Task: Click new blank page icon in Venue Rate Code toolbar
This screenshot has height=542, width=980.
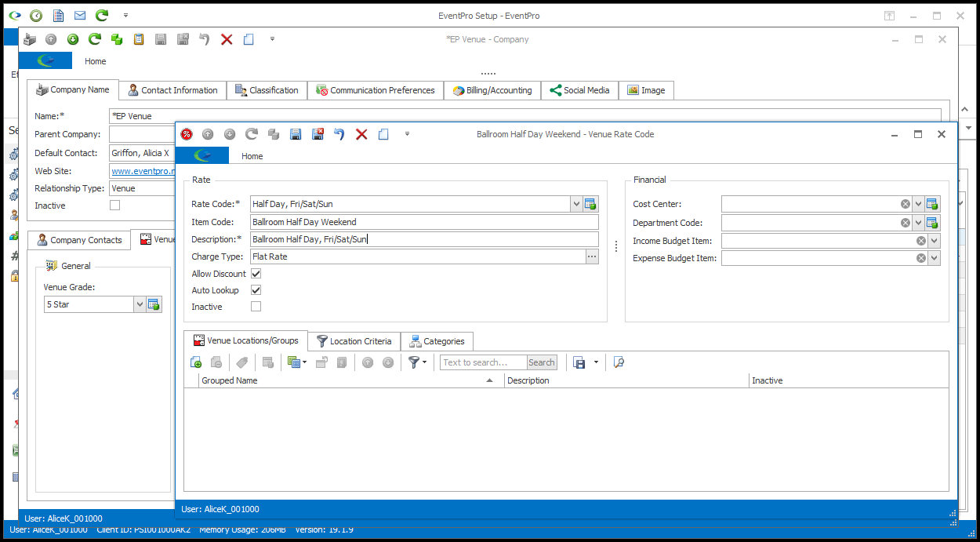Action: click(x=383, y=134)
